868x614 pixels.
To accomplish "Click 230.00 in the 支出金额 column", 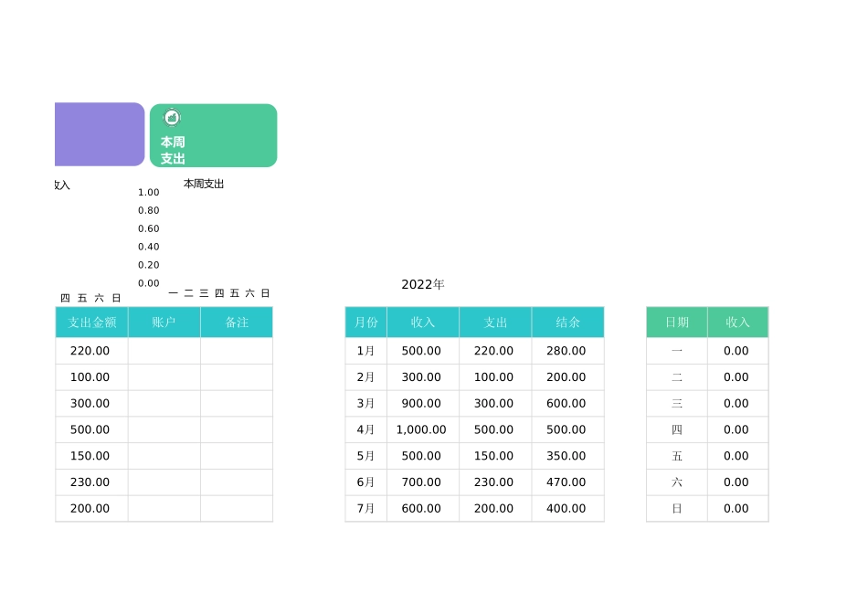I will [90, 482].
